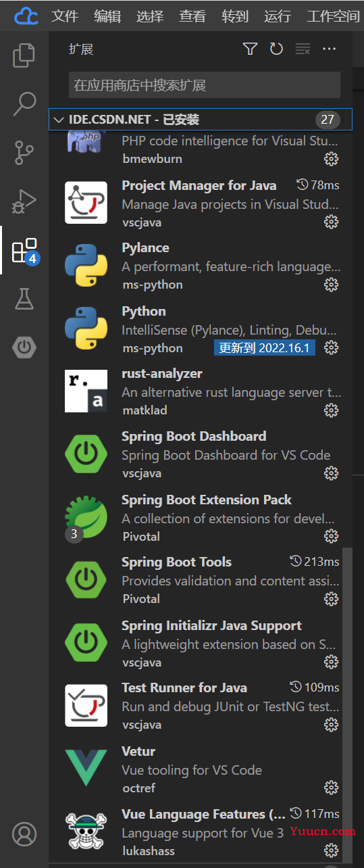The image size is (364, 868).
Task: Click the installed count badge 27
Action: point(328,120)
